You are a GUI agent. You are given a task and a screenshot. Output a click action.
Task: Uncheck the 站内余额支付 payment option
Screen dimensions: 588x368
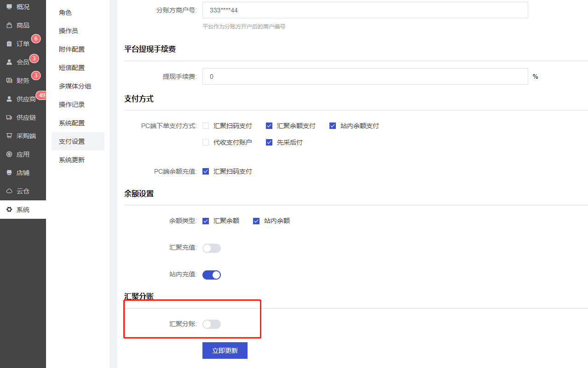point(333,126)
